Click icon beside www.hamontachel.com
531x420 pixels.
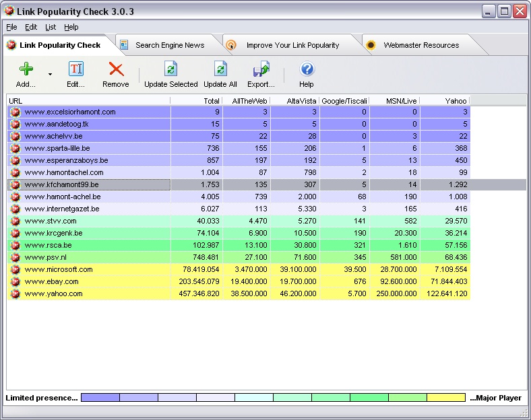coord(15,172)
